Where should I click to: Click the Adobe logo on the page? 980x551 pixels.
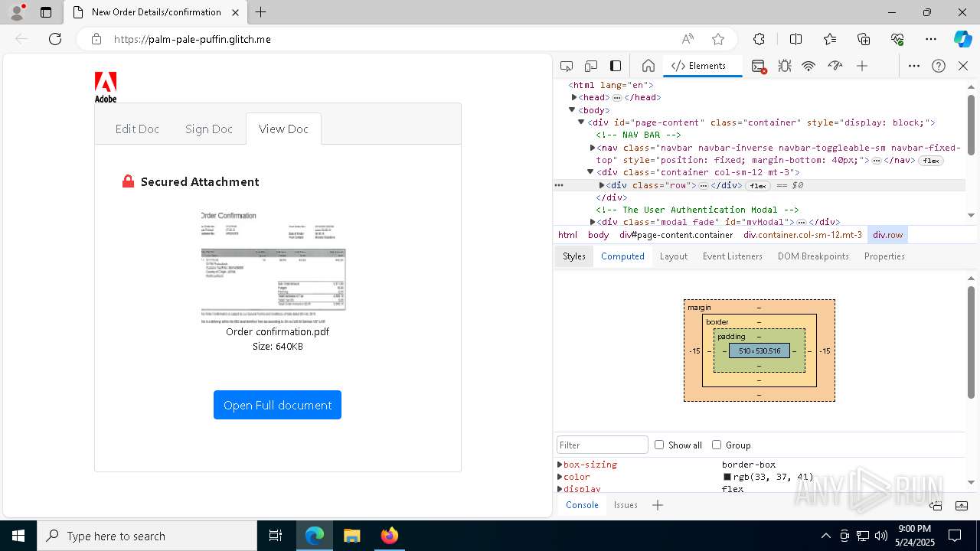pyautogui.click(x=106, y=87)
